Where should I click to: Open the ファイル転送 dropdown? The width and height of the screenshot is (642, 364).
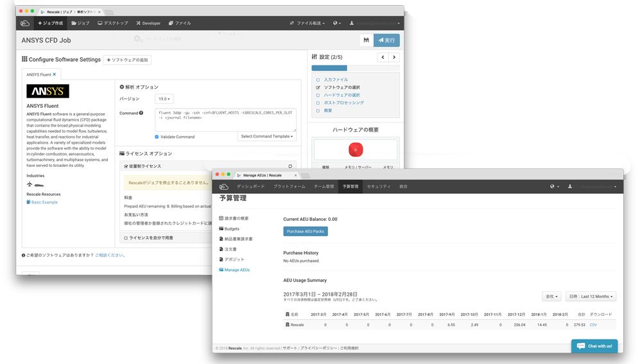coord(307,23)
